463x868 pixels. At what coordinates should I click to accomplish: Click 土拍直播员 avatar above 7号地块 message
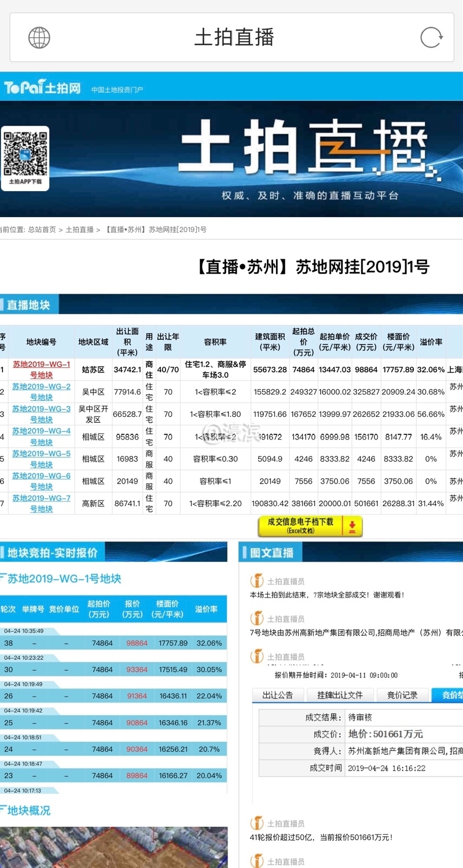tap(256, 618)
